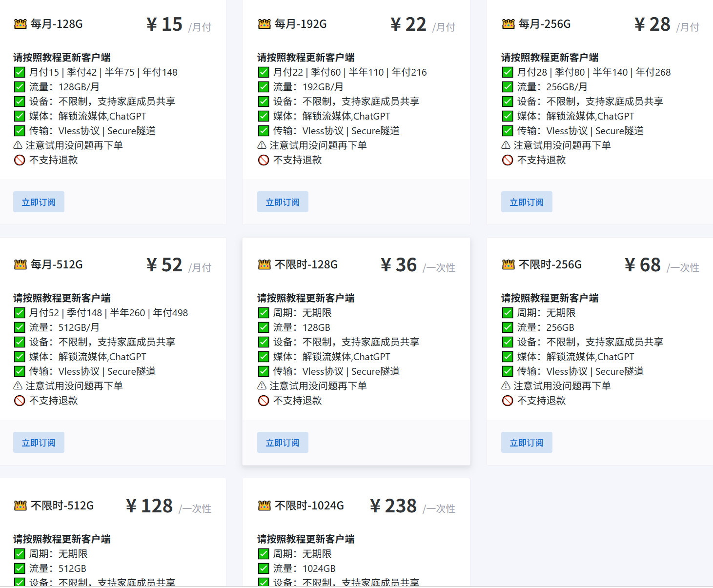Subscribe to the 每月-192G plan
The height and width of the screenshot is (588, 713).
[x=283, y=202]
